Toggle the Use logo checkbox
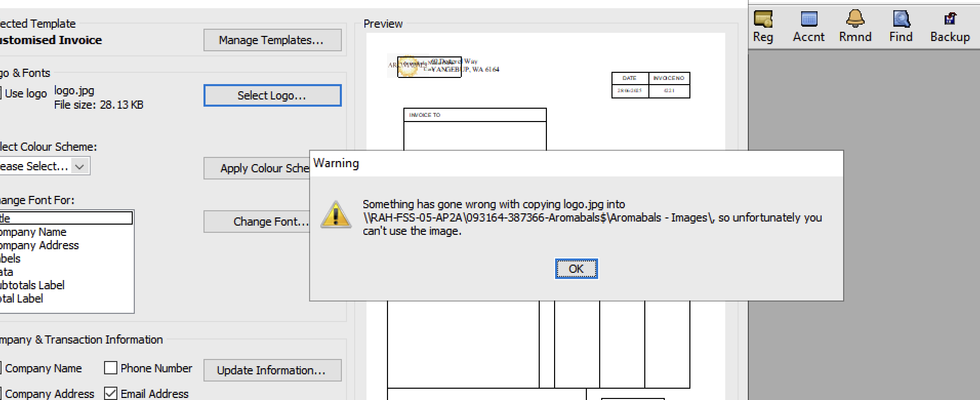The image size is (980, 400). 1,93
